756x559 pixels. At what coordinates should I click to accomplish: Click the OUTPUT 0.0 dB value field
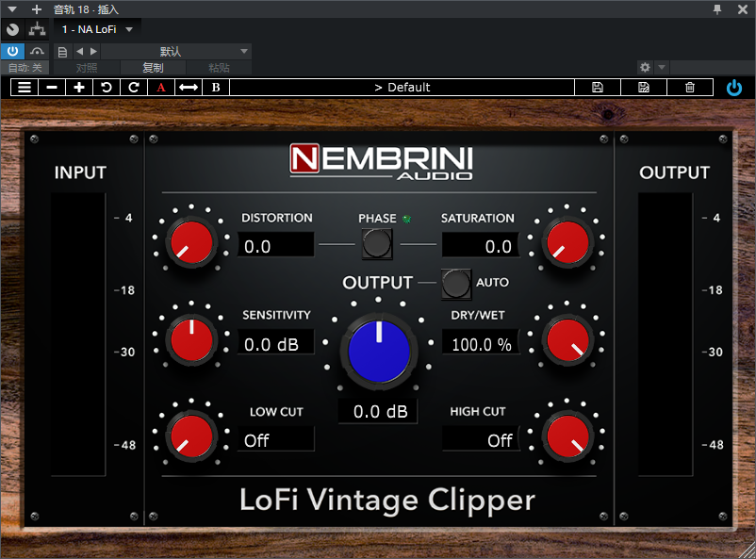[379, 411]
